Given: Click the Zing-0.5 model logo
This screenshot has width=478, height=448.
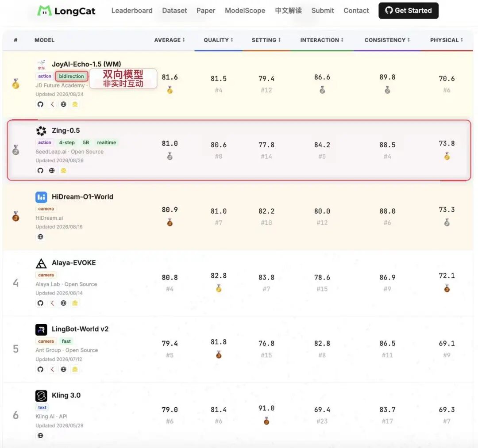Looking at the screenshot, I should (x=41, y=131).
